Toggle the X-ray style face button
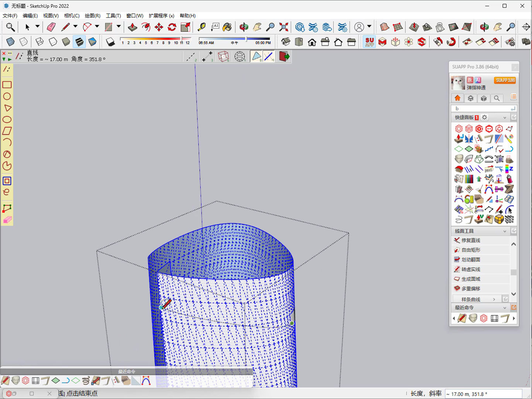The width and height of the screenshot is (532, 399). (10, 42)
